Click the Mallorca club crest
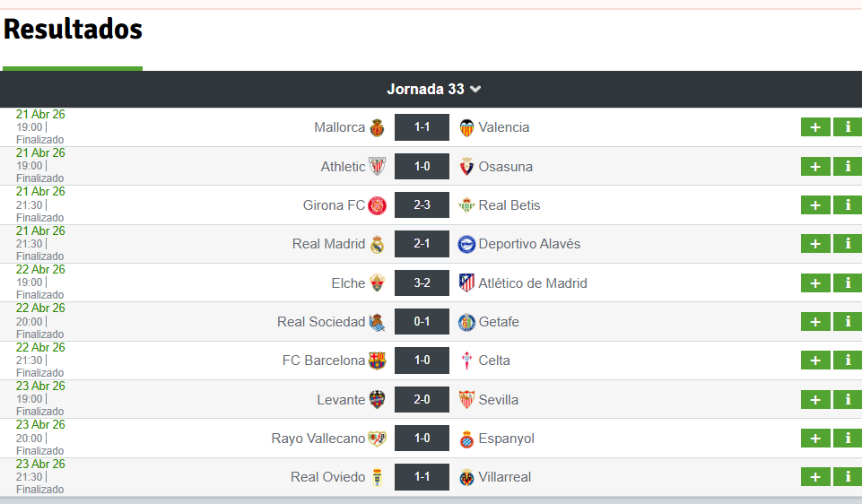Image resolution: width=862 pixels, height=504 pixels. (377, 127)
